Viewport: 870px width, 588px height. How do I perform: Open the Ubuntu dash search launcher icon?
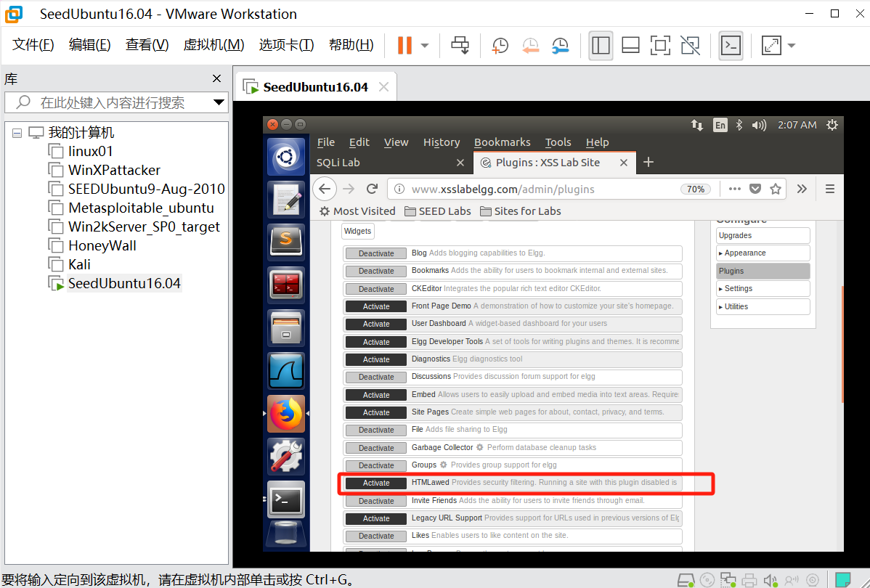click(x=286, y=158)
